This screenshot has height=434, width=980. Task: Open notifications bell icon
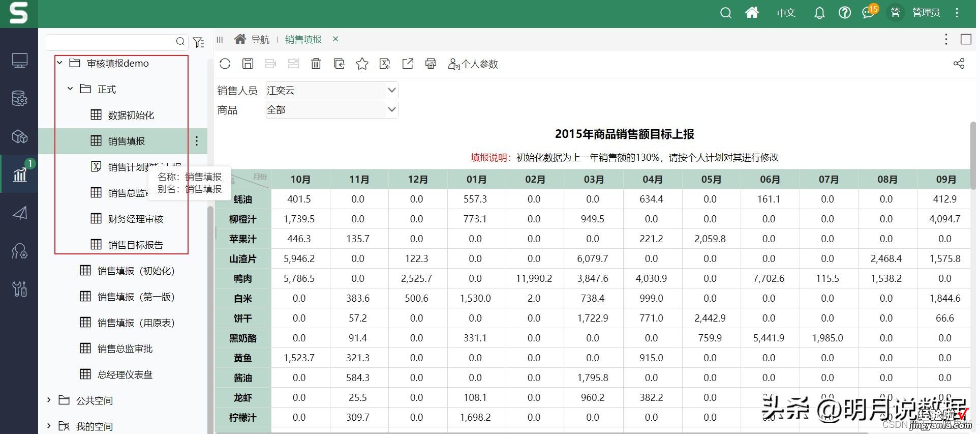819,13
